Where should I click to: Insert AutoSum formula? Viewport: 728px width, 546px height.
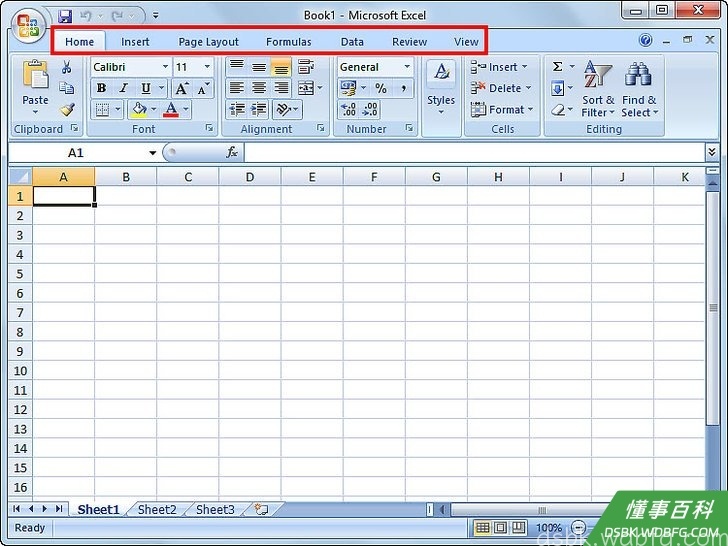pyautogui.click(x=558, y=66)
